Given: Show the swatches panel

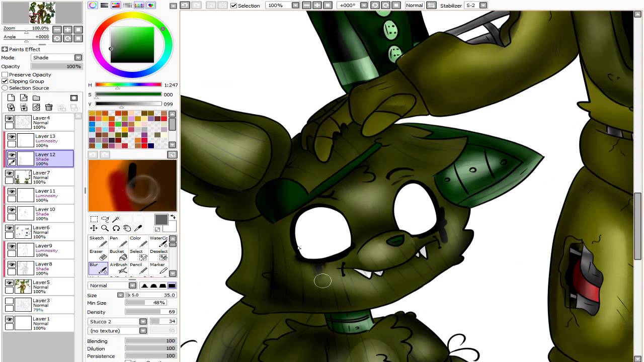Looking at the screenshot, I should tap(139, 5).
